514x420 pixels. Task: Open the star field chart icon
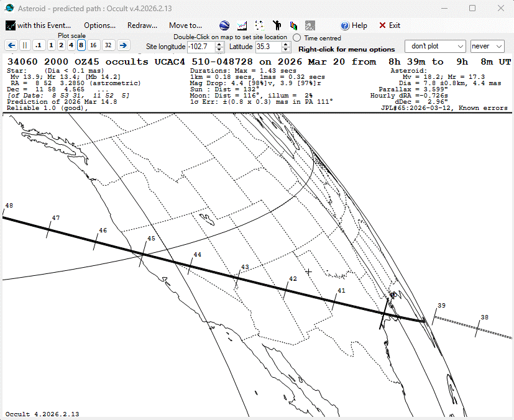coord(260,25)
